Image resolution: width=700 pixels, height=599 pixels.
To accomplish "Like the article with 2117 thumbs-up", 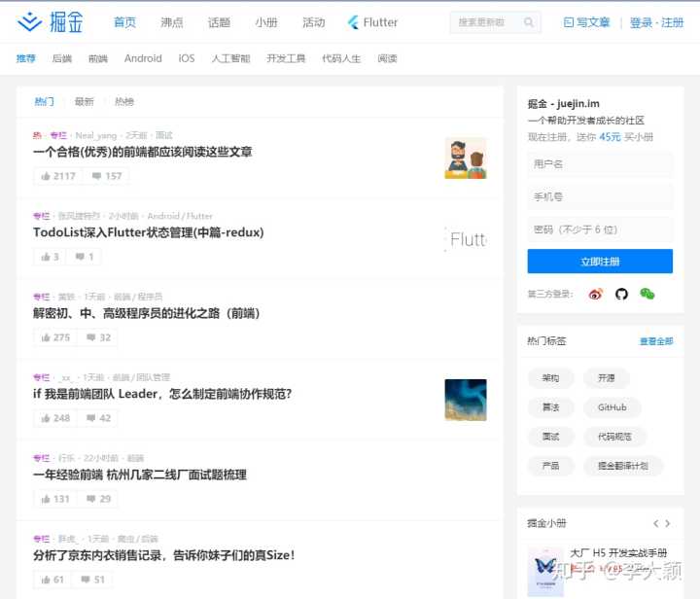I will (x=58, y=176).
